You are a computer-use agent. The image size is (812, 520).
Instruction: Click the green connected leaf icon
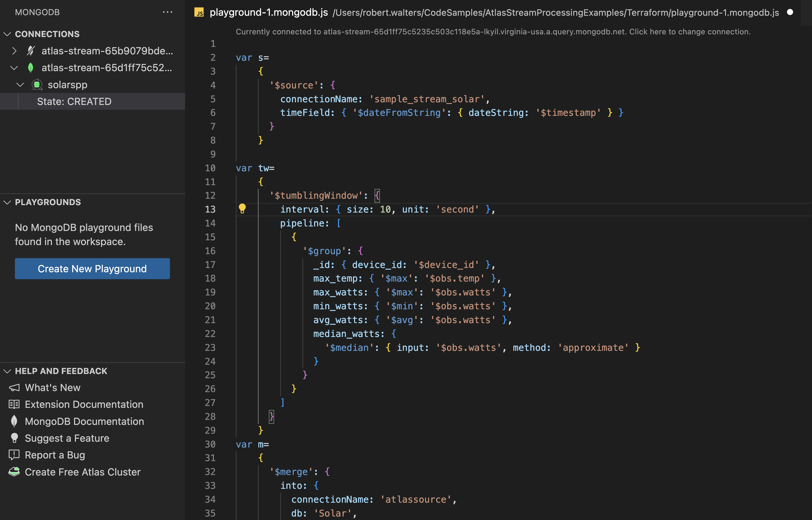[x=31, y=68]
